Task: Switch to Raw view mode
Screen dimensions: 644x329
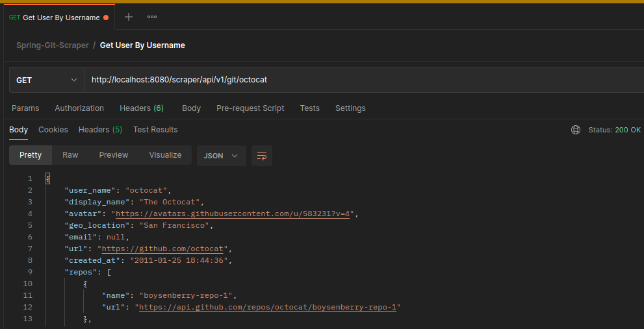Action: [x=70, y=155]
